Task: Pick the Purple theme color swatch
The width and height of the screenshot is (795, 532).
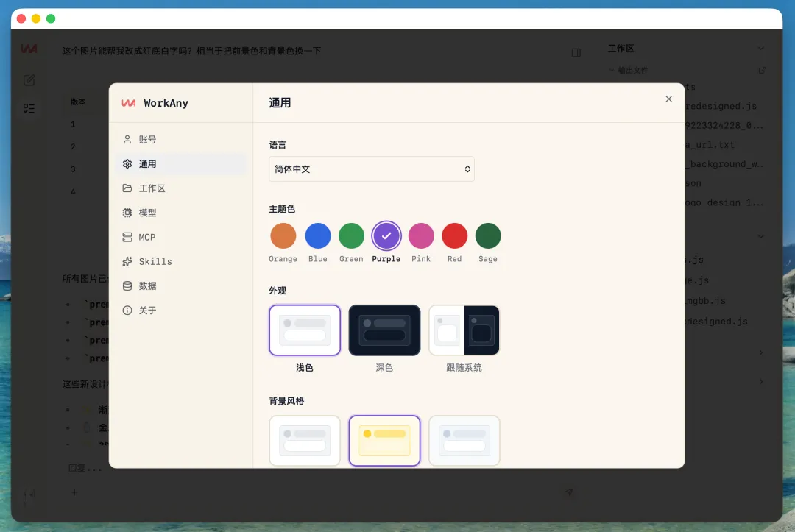Action: tap(386, 235)
